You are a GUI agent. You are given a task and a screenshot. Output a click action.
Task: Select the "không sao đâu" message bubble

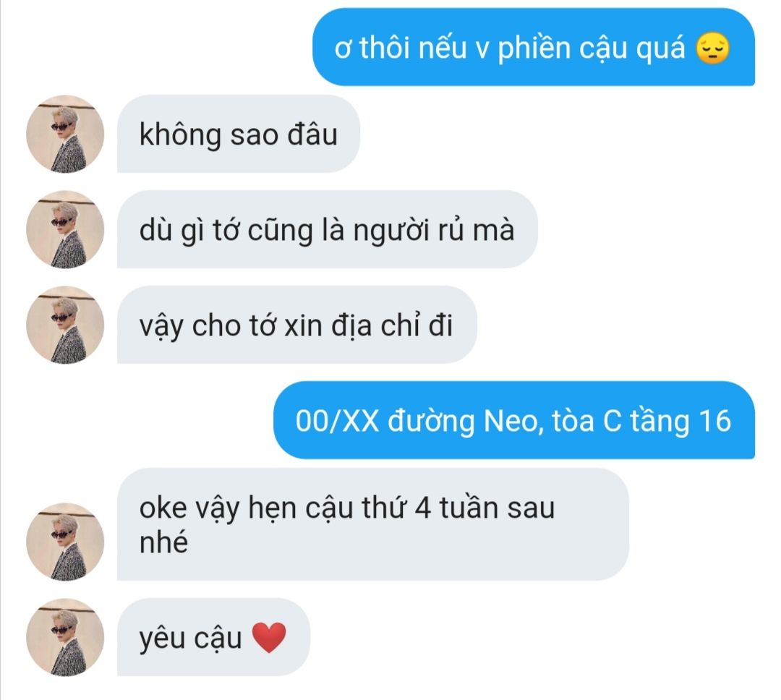tap(238, 134)
